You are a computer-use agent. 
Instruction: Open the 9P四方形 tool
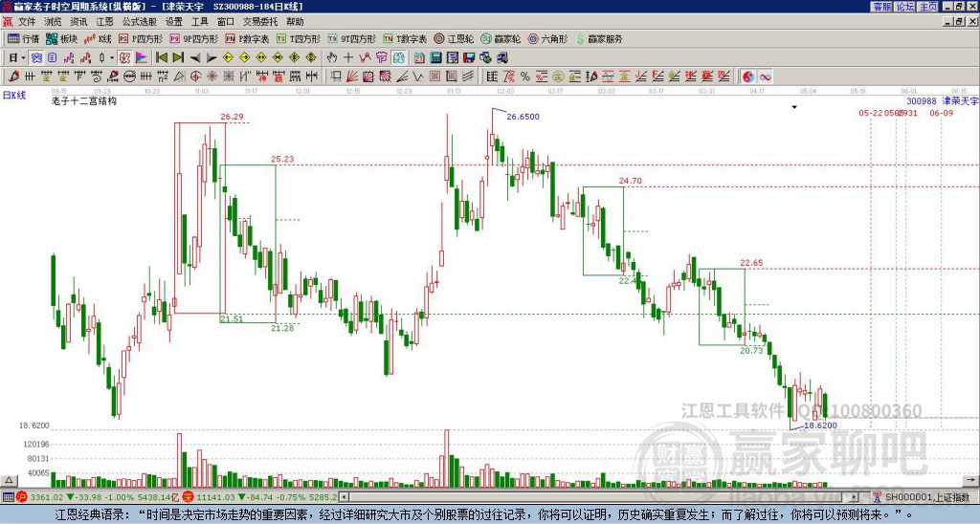point(193,38)
